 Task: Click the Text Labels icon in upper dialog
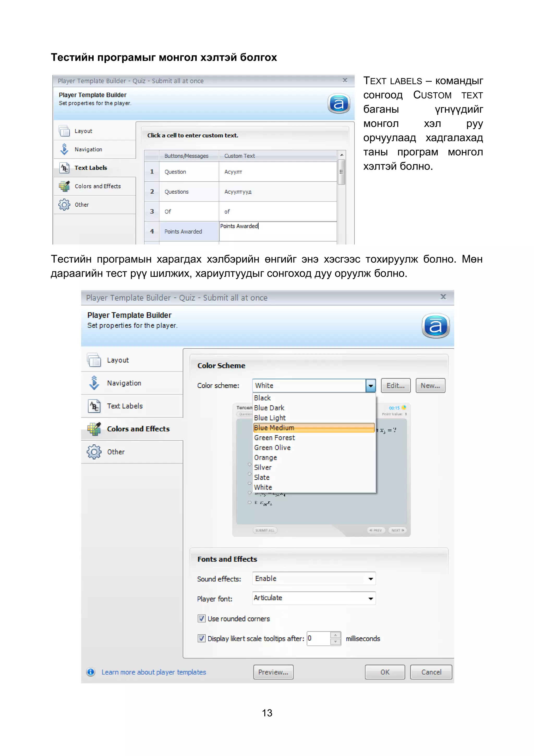pyautogui.click(x=64, y=168)
